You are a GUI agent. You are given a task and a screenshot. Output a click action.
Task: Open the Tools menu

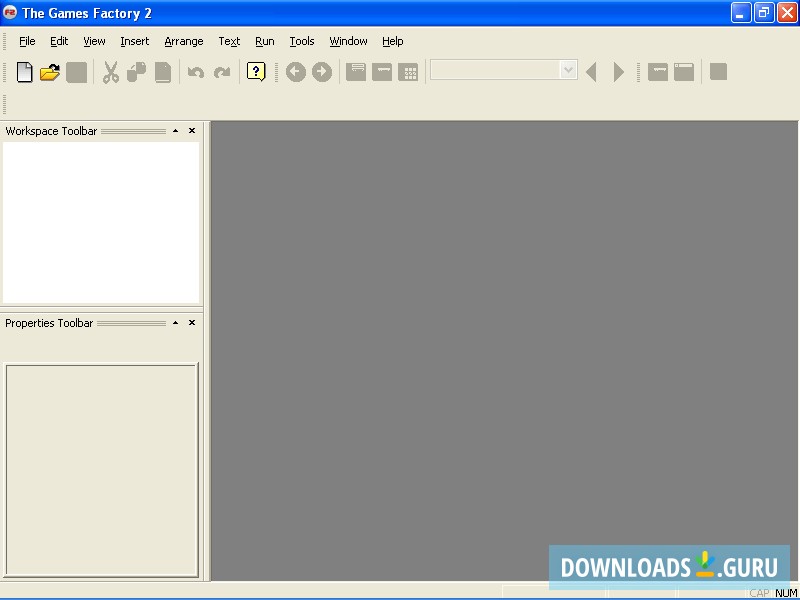coord(302,41)
